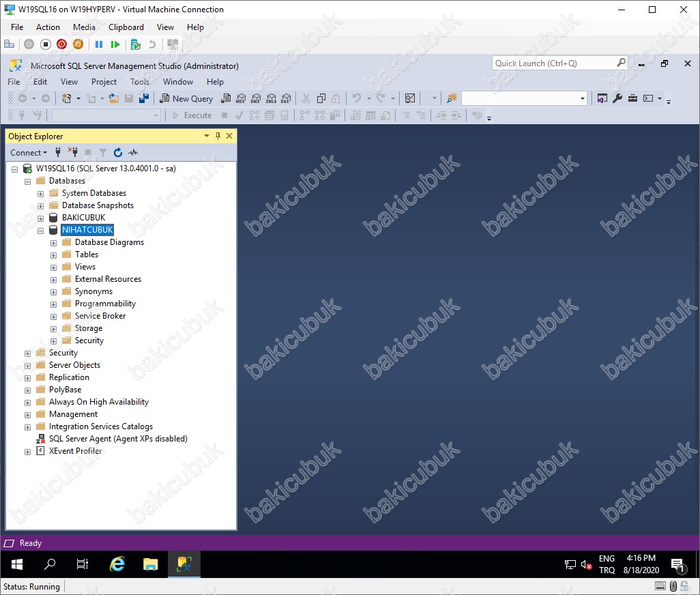Launch Internet Explorer from the taskbar

point(117,565)
